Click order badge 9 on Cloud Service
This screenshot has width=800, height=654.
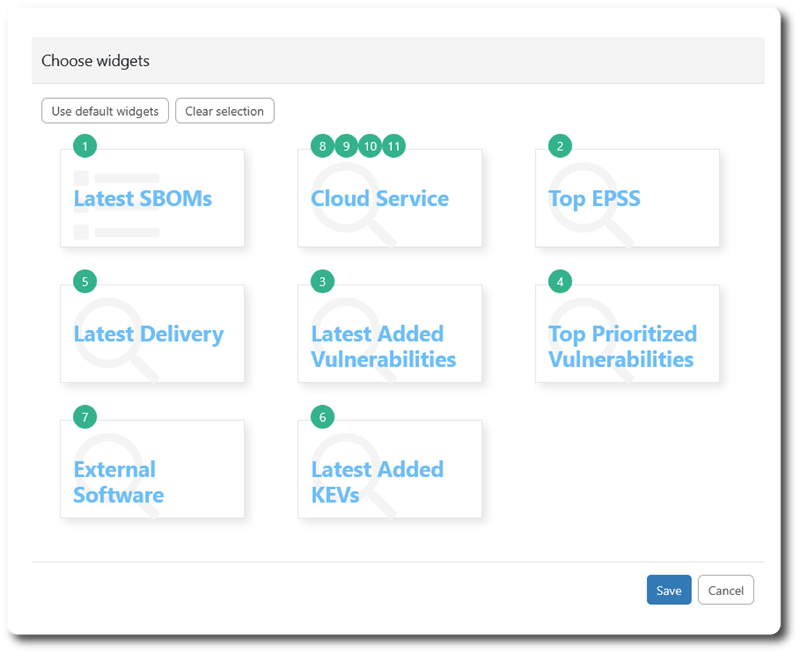[x=346, y=146]
